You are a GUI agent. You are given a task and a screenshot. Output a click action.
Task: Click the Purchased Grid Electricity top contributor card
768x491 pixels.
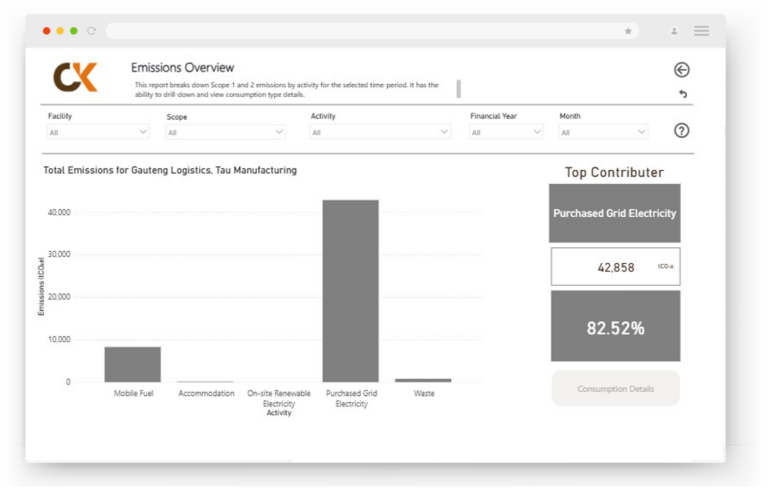pyautogui.click(x=615, y=213)
